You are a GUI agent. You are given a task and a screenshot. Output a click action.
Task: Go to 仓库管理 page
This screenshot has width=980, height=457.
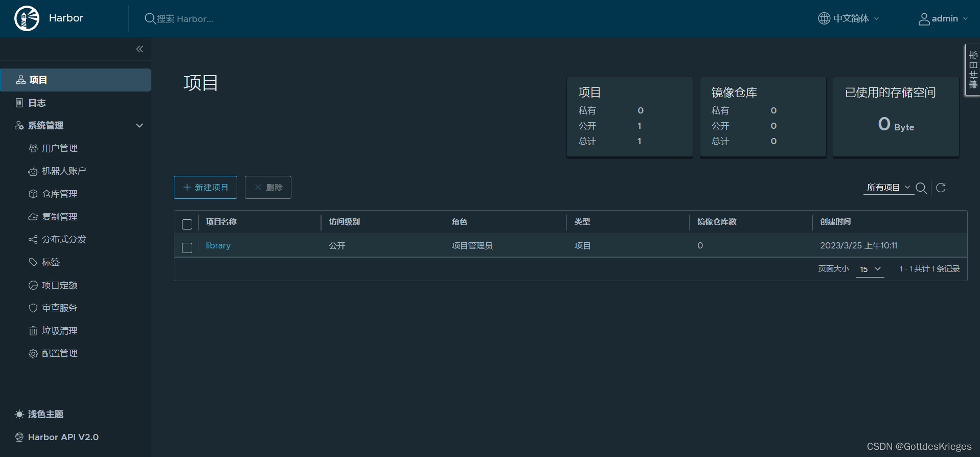(x=60, y=194)
